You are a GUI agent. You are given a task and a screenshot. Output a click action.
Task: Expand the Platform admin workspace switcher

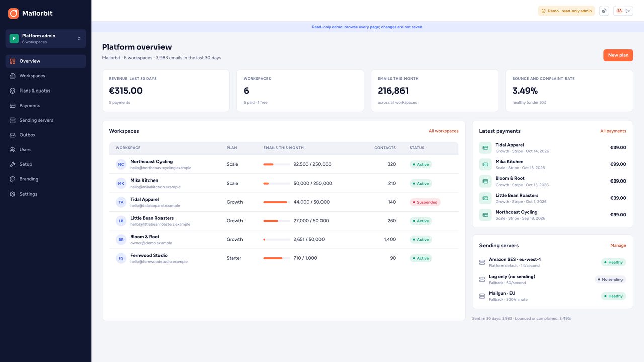click(x=45, y=38)
